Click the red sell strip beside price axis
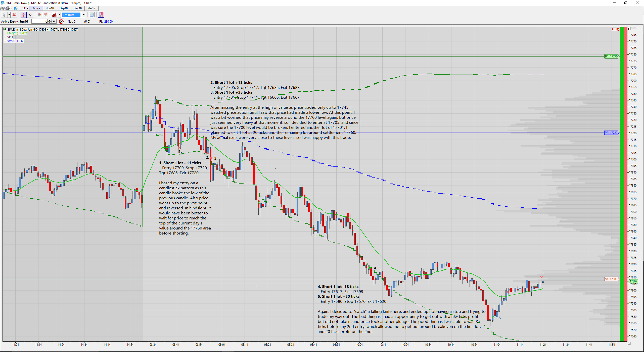The height and width of the screenshot is (352, 644). point(626,184)
